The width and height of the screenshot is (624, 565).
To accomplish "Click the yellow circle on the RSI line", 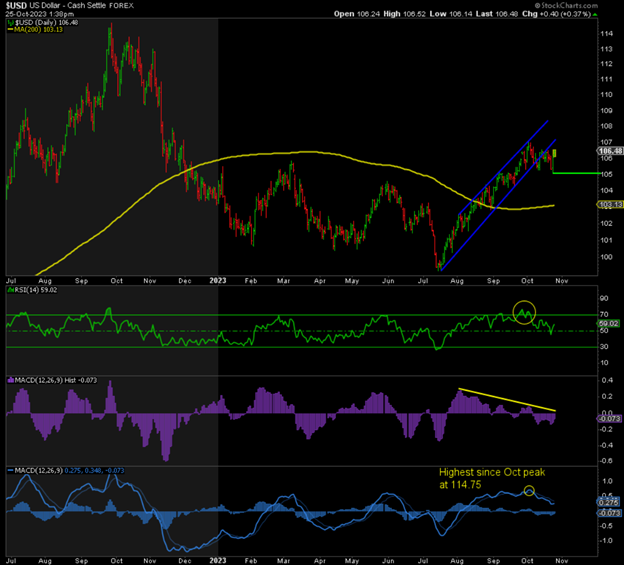I will tap(524, 312).
